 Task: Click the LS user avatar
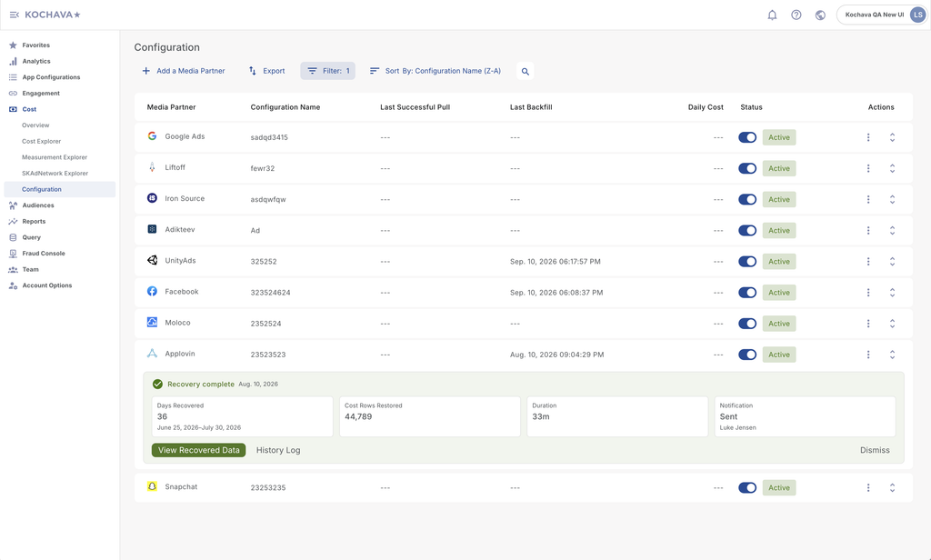click(x=918, y=15)
